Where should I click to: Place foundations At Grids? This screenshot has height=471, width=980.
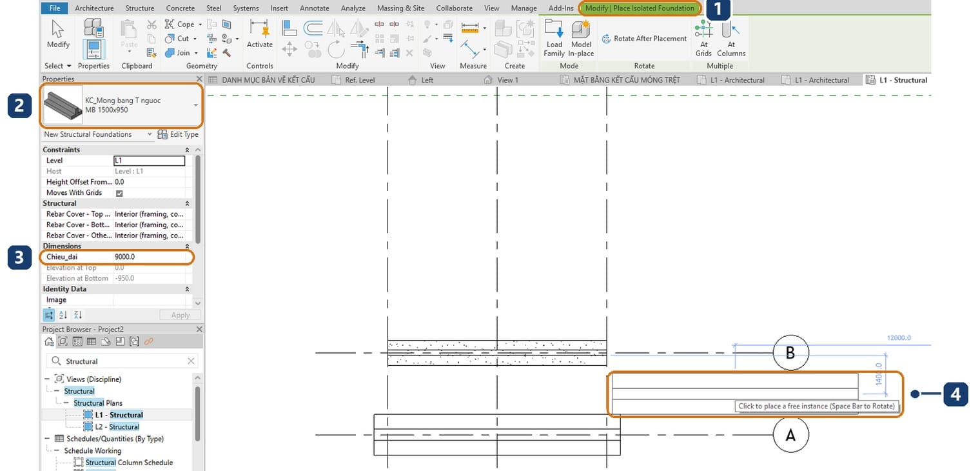[x=703, y=37]
